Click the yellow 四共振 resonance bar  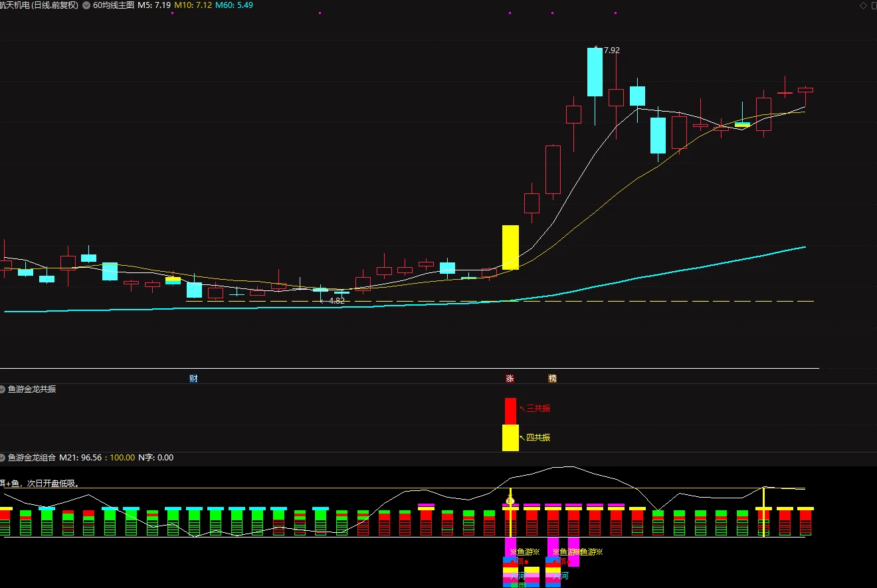(510, 438)
